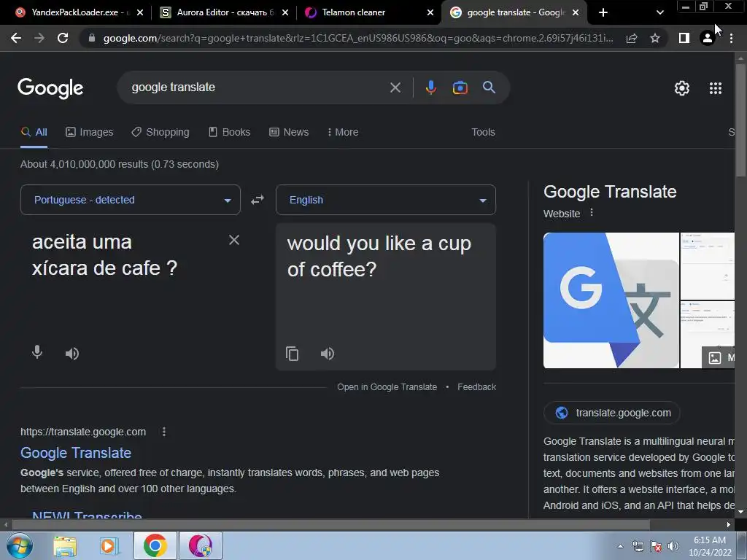Go back using the browser back arrow
The image size is (747, 560).
[x=16, y=38]
